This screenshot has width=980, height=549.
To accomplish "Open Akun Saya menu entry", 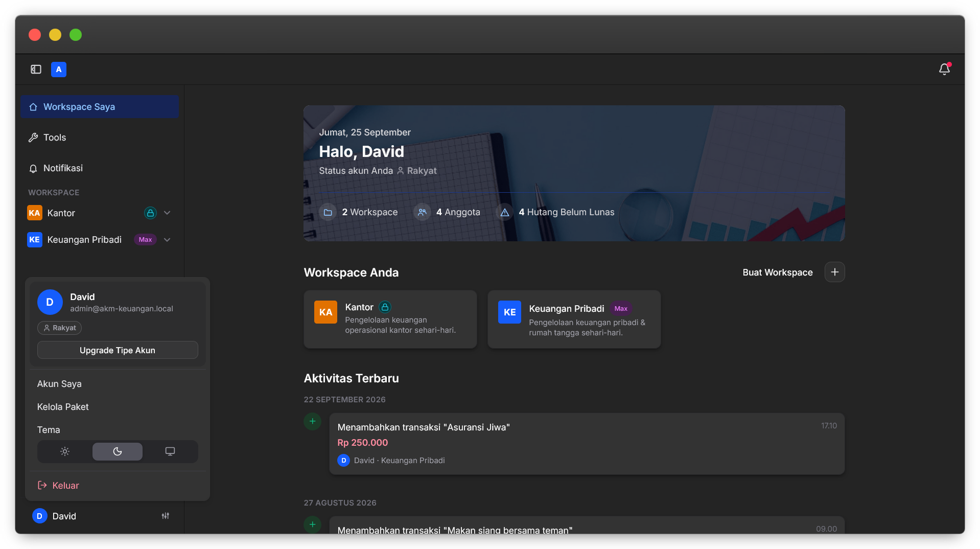I will 118,384.
